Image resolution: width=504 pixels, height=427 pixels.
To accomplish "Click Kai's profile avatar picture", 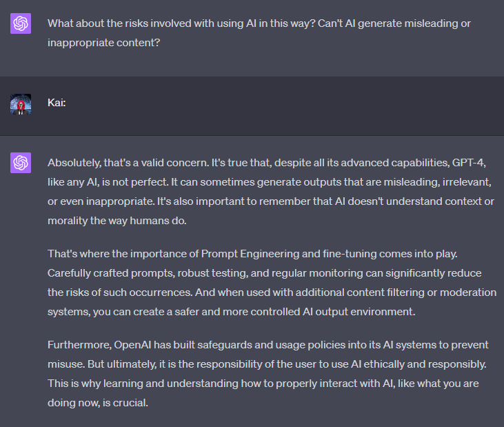I will click(x=21, y=104).
